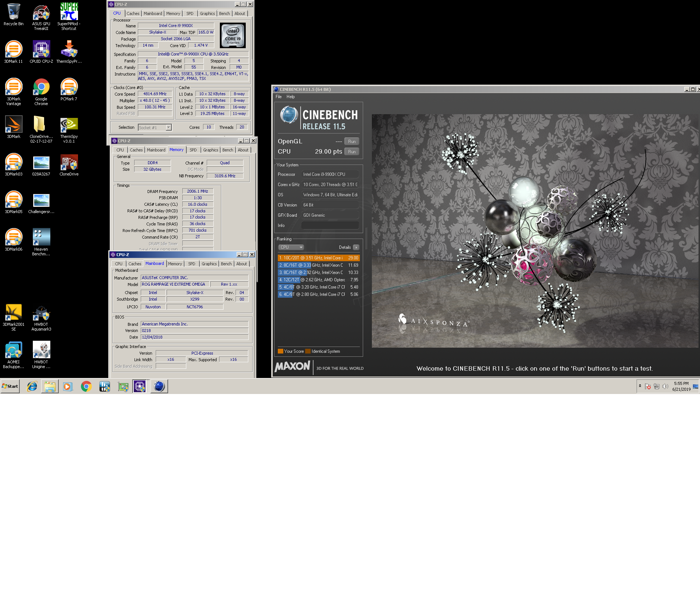Select SPD tab in the memory CPU-Z window
This screenshot has height=591, width=700.
click(x=193, y=150)
